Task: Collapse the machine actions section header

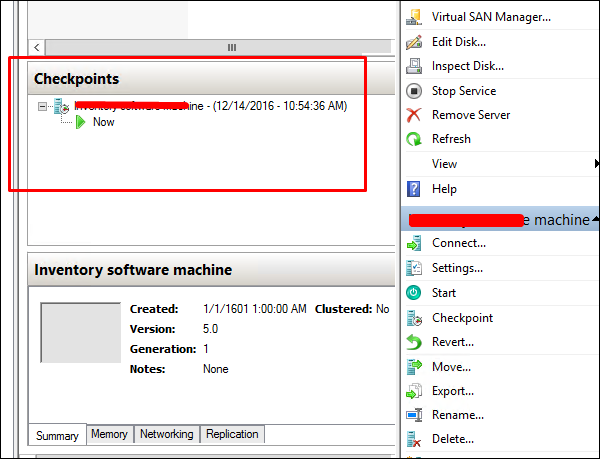Action: click(x=595, y=219)
